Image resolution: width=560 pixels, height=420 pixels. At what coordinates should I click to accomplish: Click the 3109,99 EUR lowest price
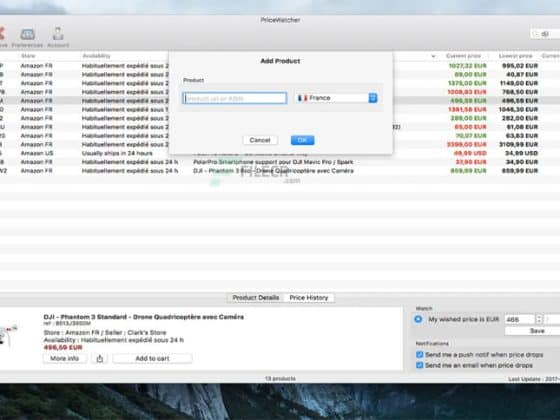[518, 145]
